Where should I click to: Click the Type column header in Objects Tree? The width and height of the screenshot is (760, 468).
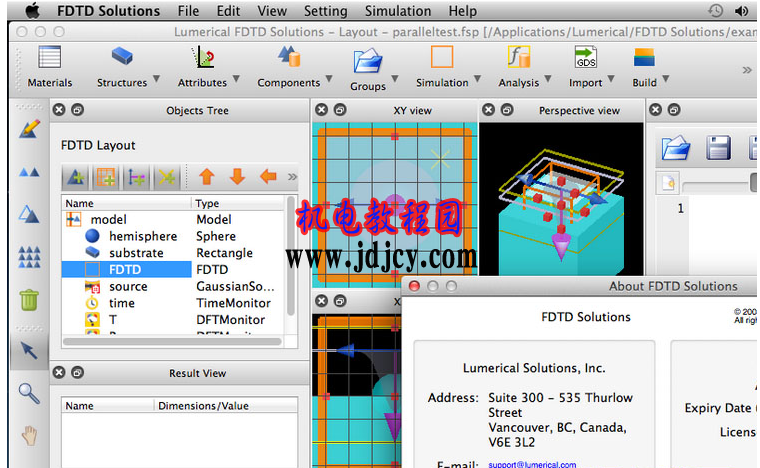[x=238, y=203]
